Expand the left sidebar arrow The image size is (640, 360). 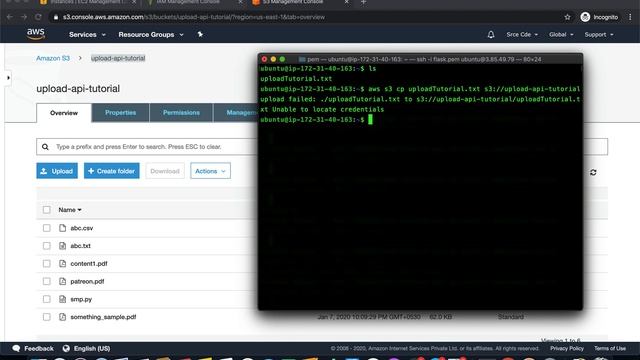(8, 78)
